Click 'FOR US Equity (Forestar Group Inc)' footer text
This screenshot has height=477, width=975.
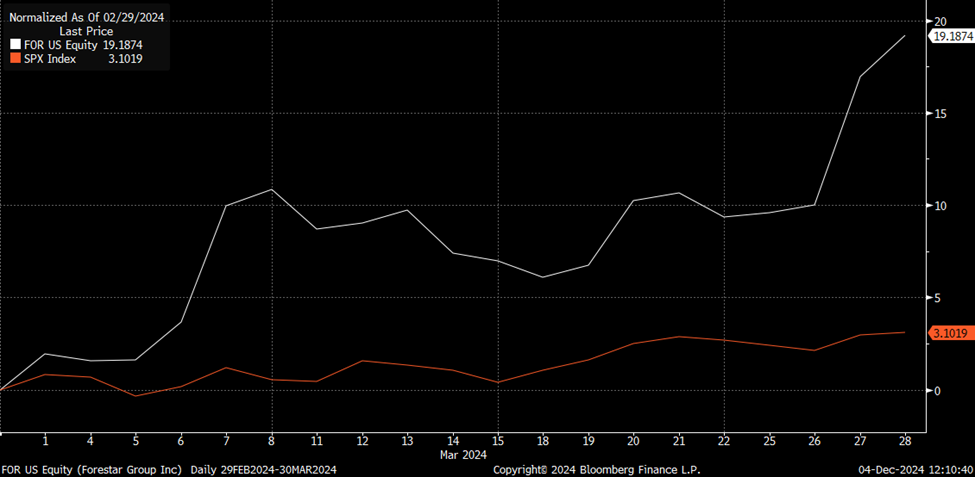point(93,470)
